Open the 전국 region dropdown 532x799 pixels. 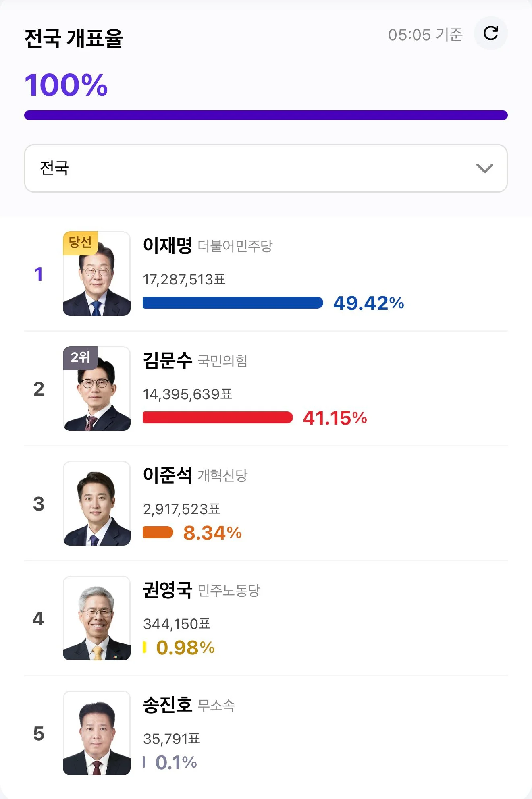266,168
